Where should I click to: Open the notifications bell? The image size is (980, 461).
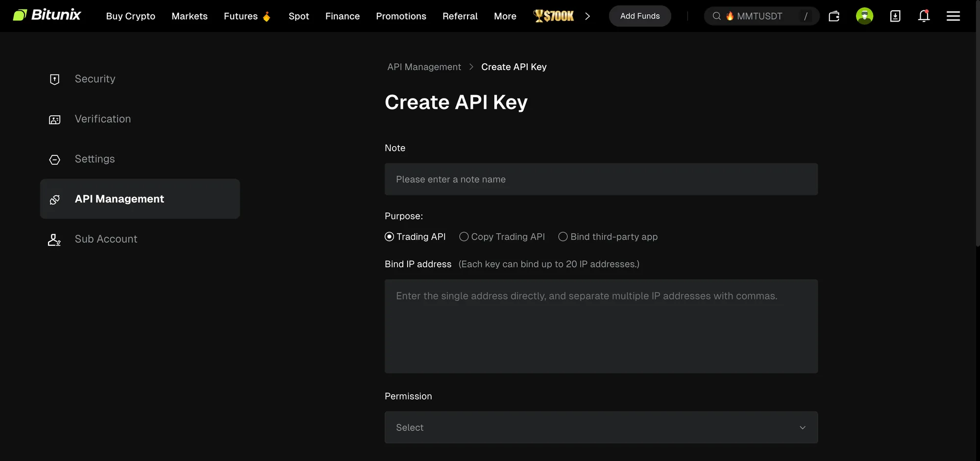pos(924,16)
